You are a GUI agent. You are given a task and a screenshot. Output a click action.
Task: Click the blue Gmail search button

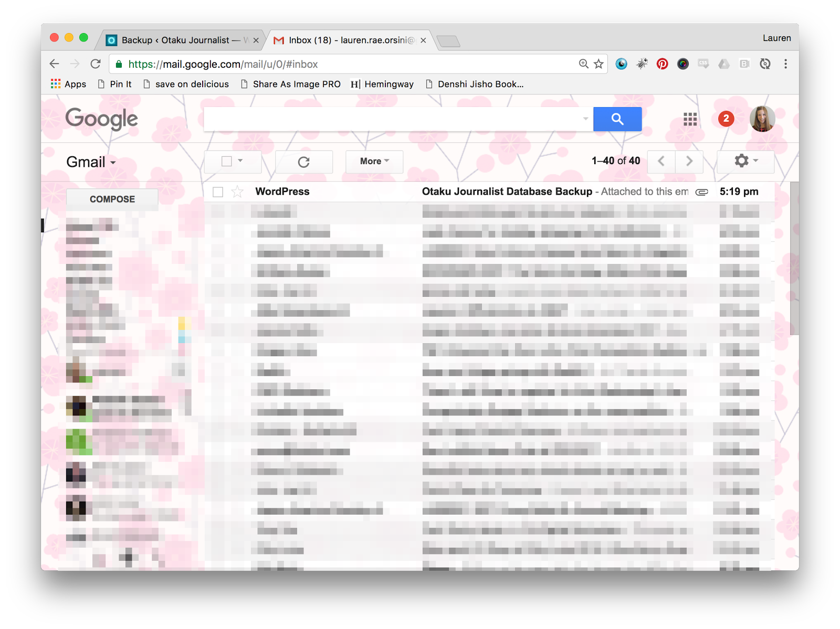coord(617,119)
